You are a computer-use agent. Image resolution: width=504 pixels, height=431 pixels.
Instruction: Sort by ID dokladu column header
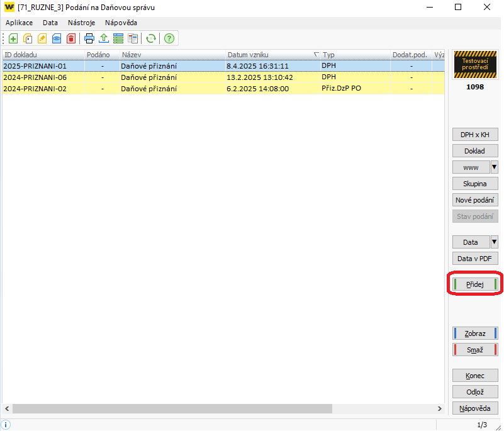[43, 55]
